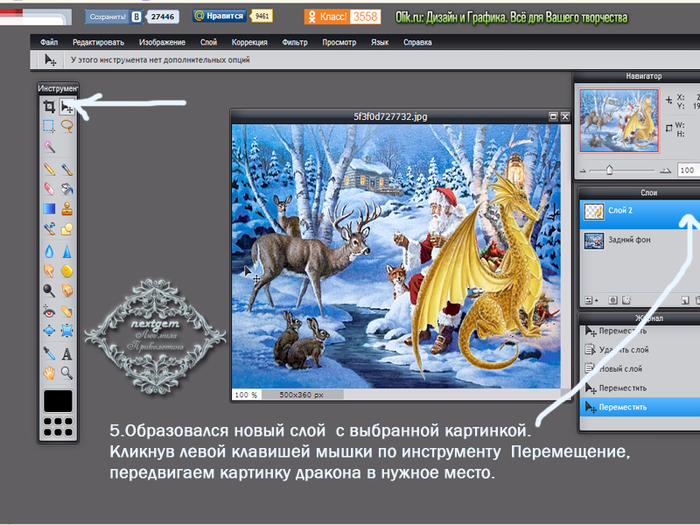Create a new layer in Слои panel
Image resolution: width=700 pixels, height=525 pixels.
tap(685, 300)
